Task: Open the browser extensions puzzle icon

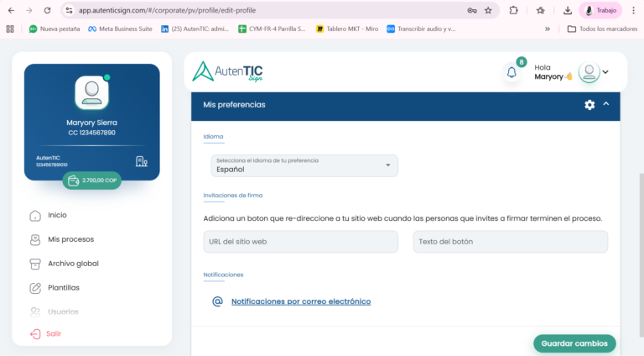Action: click(513, 10)
